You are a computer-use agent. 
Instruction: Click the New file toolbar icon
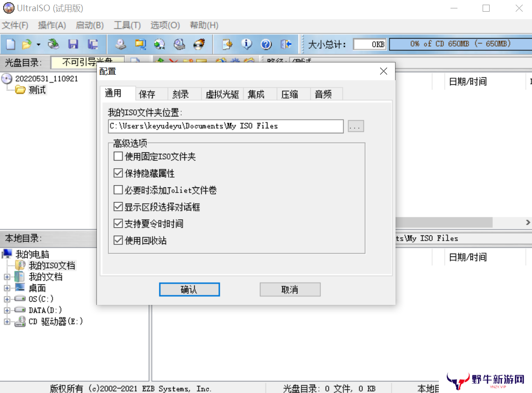coord(11,44)
